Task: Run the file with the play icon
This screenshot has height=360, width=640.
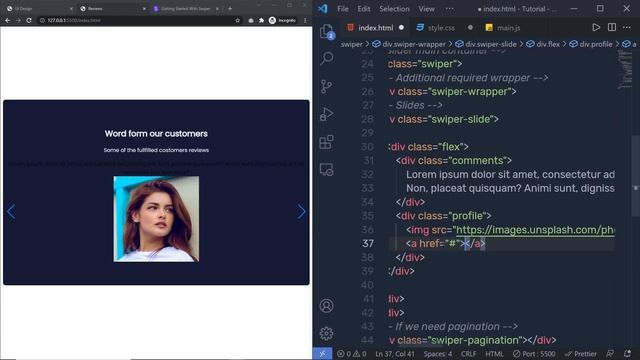Action: [596, 27]
